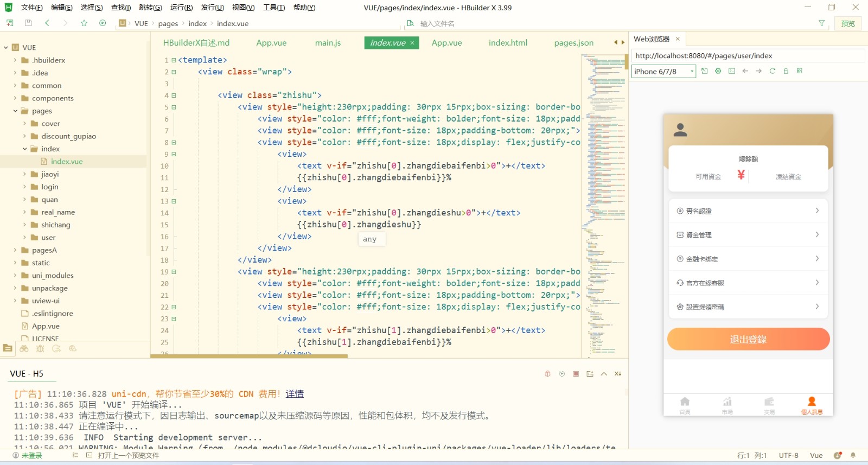This screenshot has height=465, width=868.
Task: Expand the components folder
Action: [15, 98]
